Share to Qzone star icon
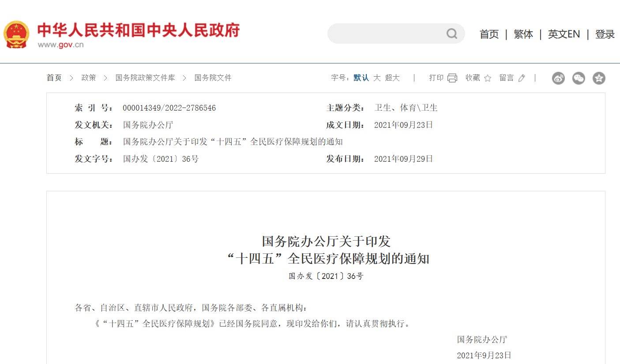The height and width of the screenshot is (364, 620). point(599,78)
